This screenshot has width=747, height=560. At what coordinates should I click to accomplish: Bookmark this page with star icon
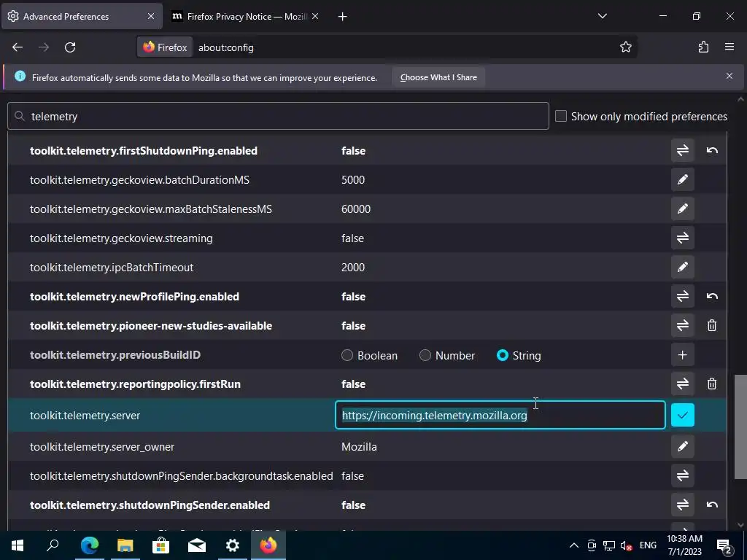[x=625, y=47]
